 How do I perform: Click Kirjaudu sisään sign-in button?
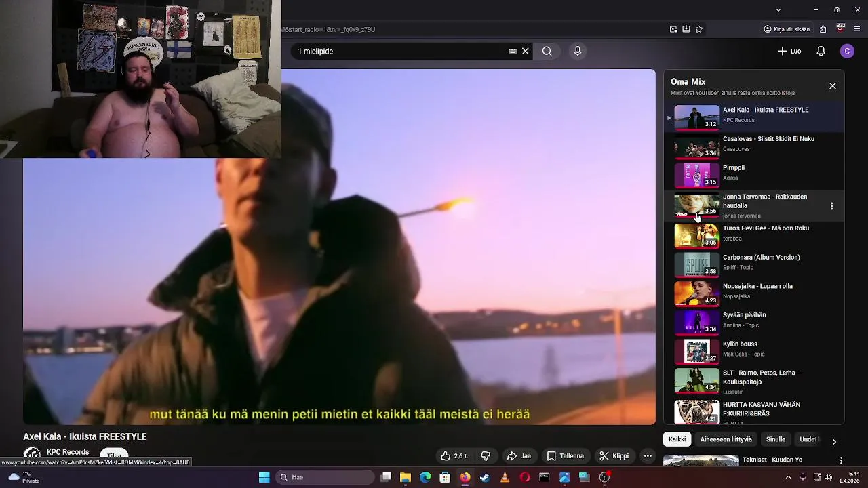787,29
